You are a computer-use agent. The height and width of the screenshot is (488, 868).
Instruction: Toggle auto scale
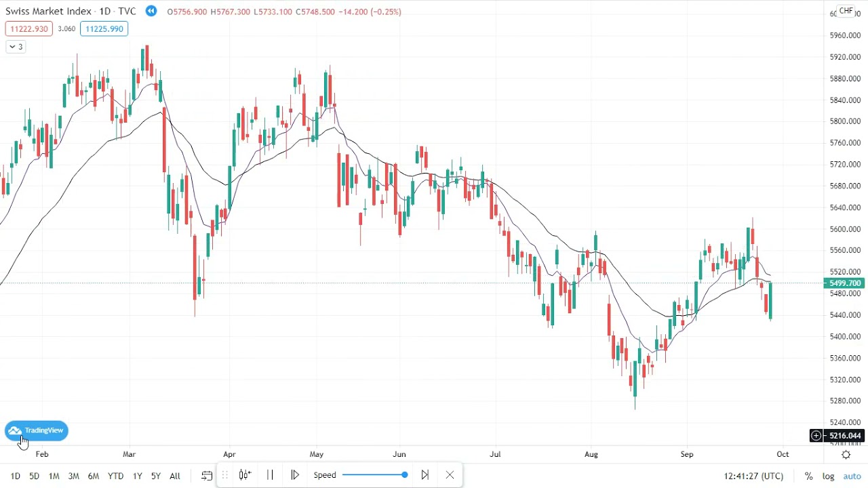pyautogui.click(x=852, y=476)
